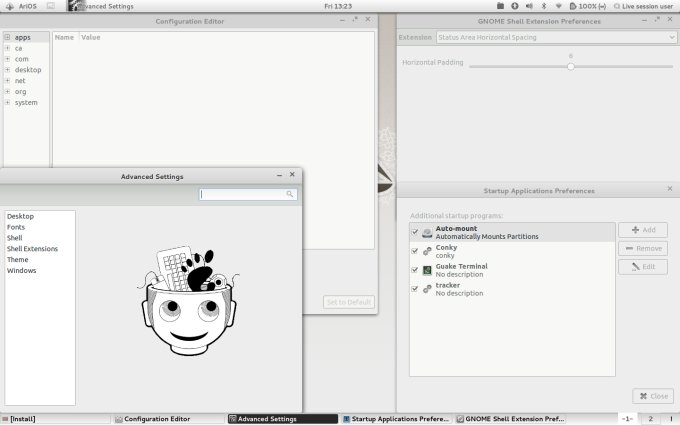The height and width of the screenshot is (425, 680).
Task: Select the Guake Terminal entry text
Action: [x=461, y=270]
